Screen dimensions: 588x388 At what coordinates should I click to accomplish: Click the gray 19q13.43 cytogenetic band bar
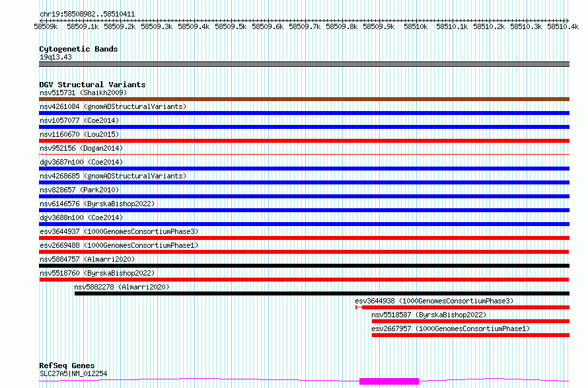coord(304,64)
